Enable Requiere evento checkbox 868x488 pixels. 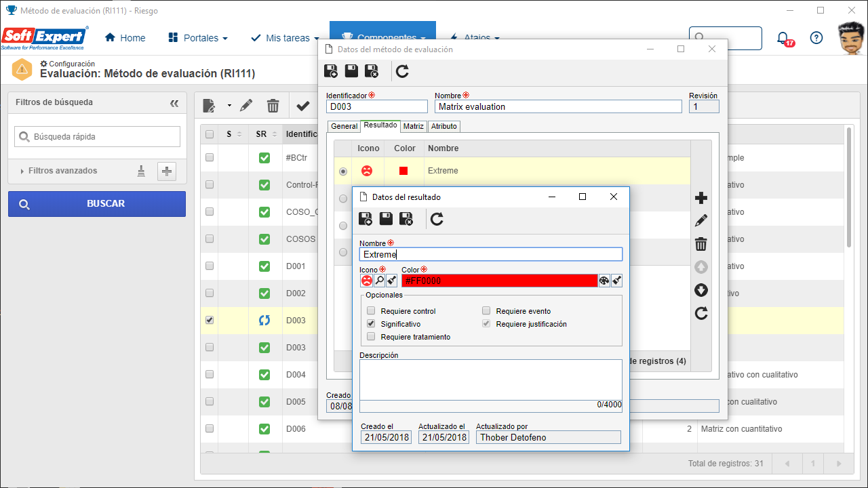[x=486, y=311]
